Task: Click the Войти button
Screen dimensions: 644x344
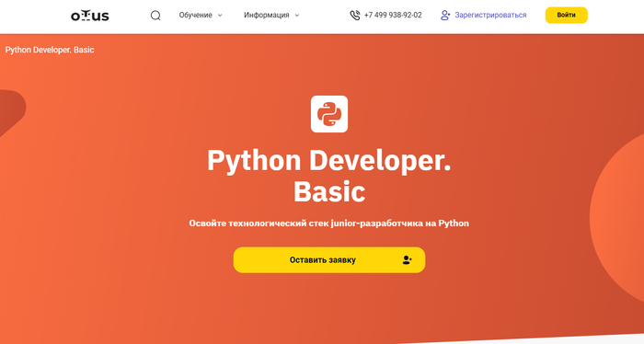Action: pyautogui.click(x=567, y=16)
